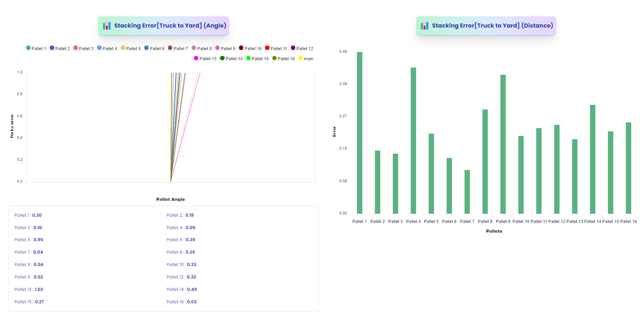Hide Pallet 3 series via legend
The height and width of the screenshot is (315, 644).
(83, 49)
